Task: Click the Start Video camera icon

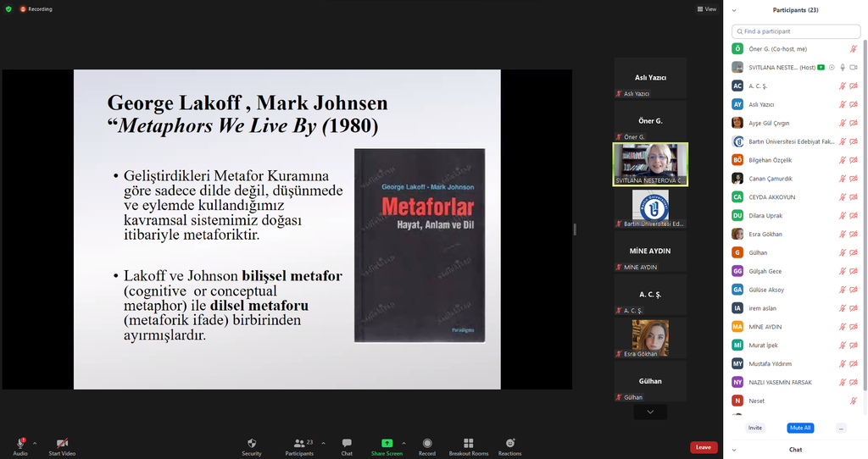Action: 62,443
